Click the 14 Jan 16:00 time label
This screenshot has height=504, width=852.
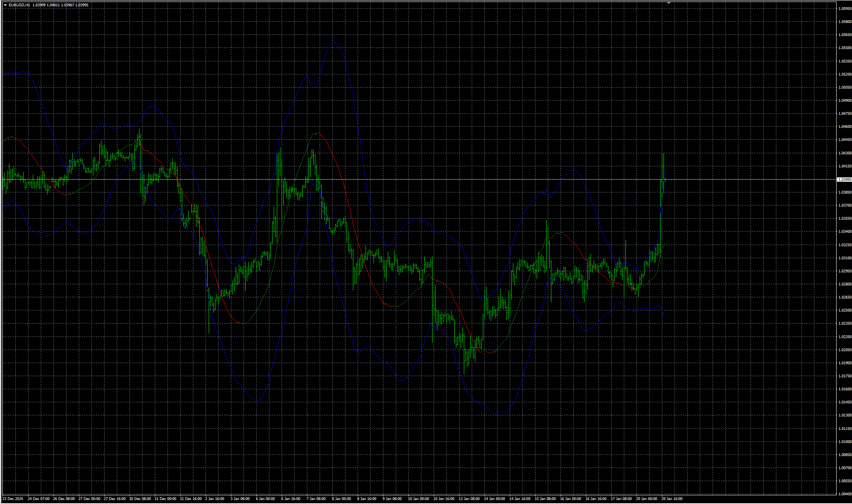(x=520, y=499)
